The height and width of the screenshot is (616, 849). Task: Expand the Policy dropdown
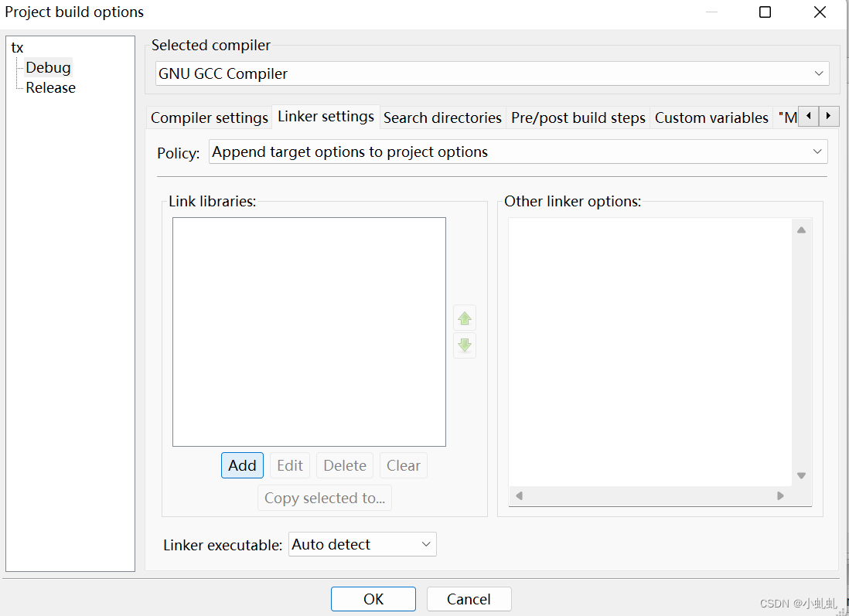point(518,152)
